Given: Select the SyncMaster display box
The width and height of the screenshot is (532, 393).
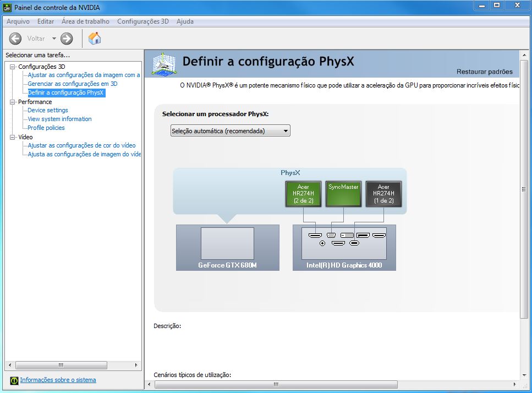Looking at the screenshot, I should coord(343,194).
